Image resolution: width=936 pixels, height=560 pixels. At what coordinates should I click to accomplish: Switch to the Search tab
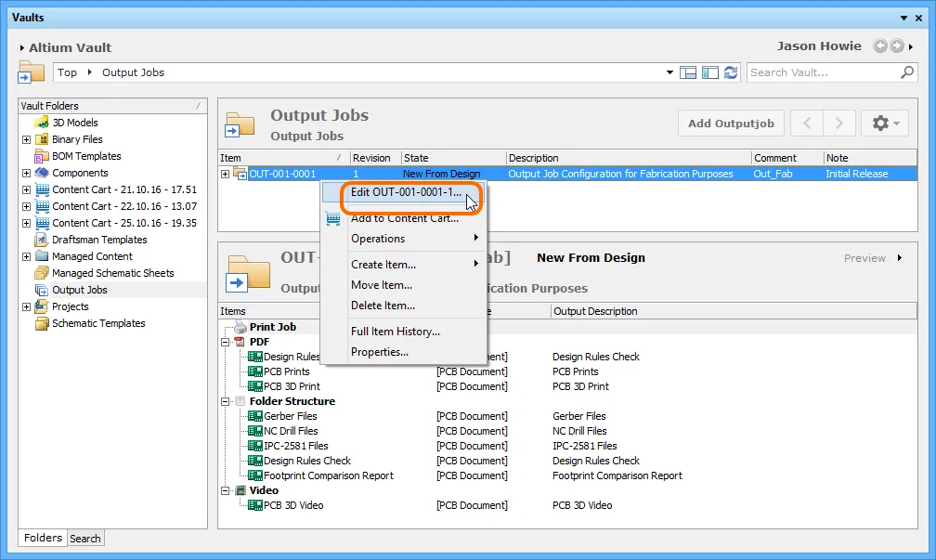(x=85, y=539)
